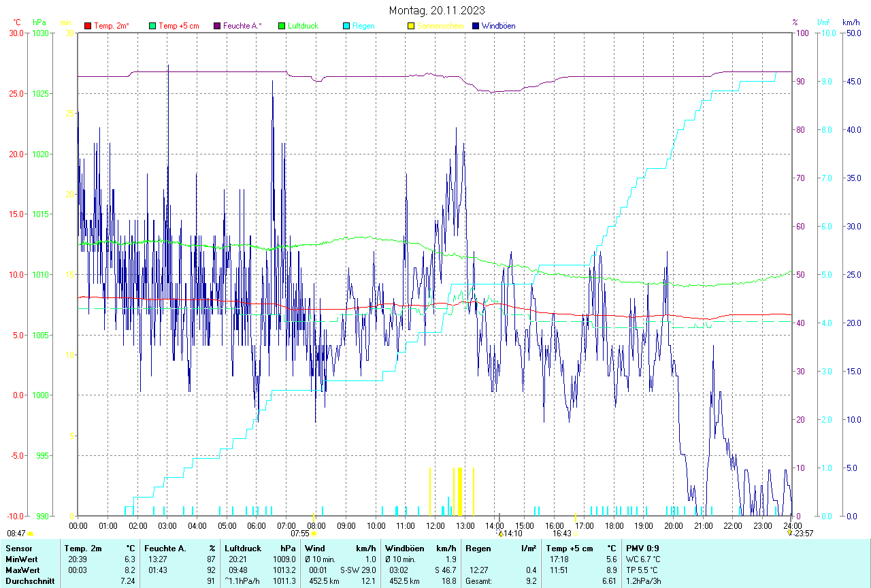This screenshot has width=871, height=588.
Task: Click the cyan Regen legend swatch
Action: (346, 26)
